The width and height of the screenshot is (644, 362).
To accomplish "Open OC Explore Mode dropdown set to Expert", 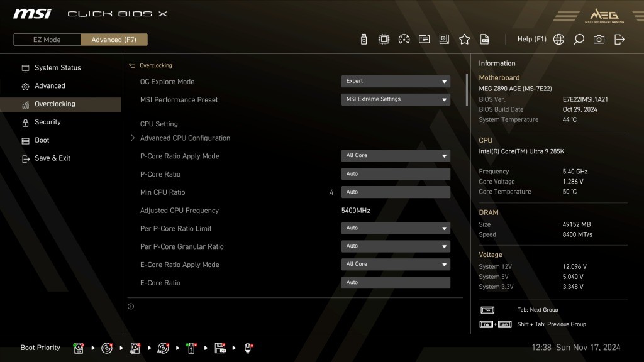I will 396,81.
